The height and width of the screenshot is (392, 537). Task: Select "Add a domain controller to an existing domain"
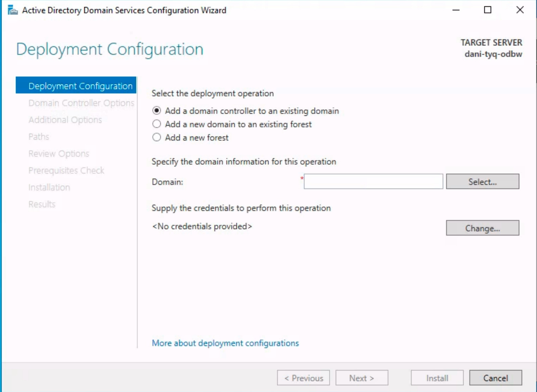(156, 111)
